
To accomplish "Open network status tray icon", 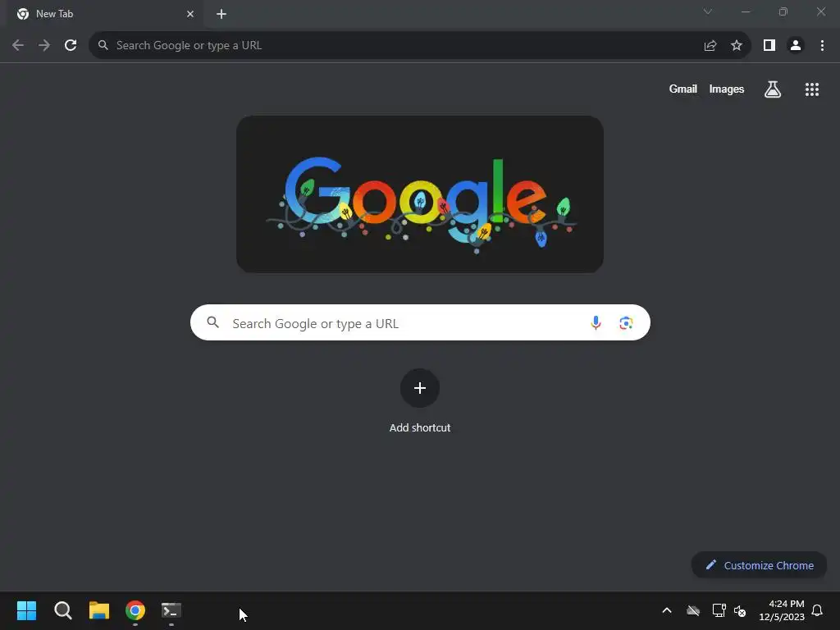I will 719,610.
